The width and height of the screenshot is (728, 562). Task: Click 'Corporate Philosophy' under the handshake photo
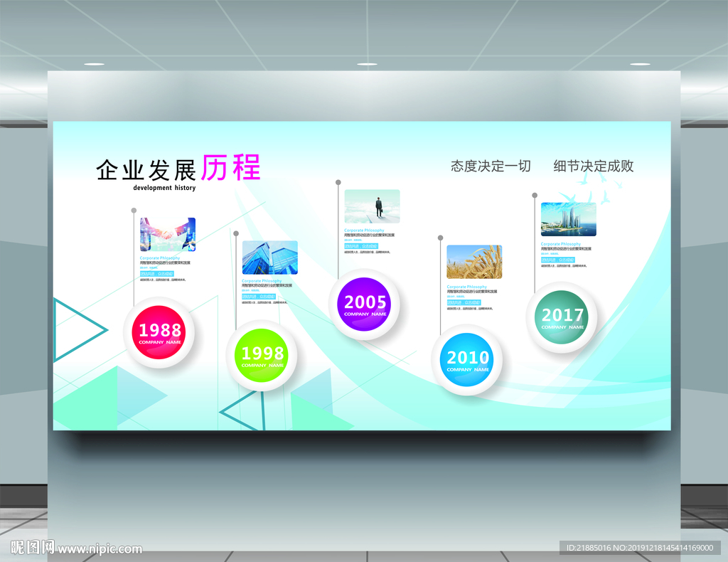pos(160,258)
